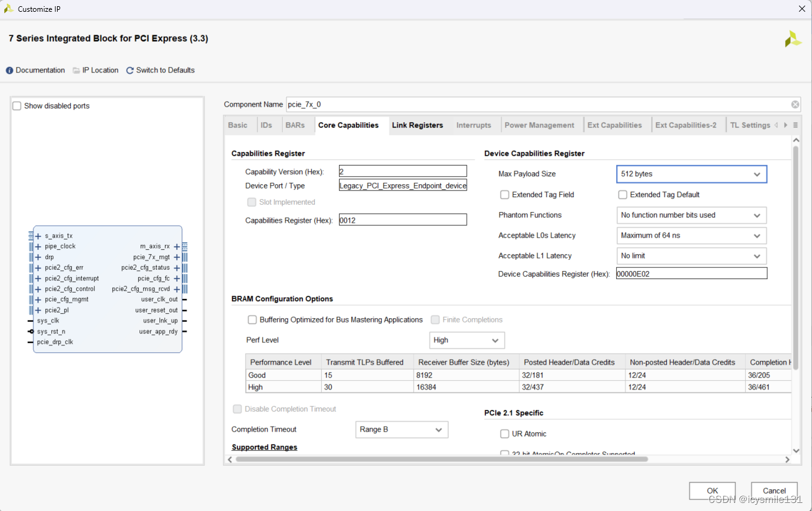Check Buffering Optimized for Bus Mastering Applications
Screen dimensions: 812x511
pyautogui.click(x=252, y=320)
